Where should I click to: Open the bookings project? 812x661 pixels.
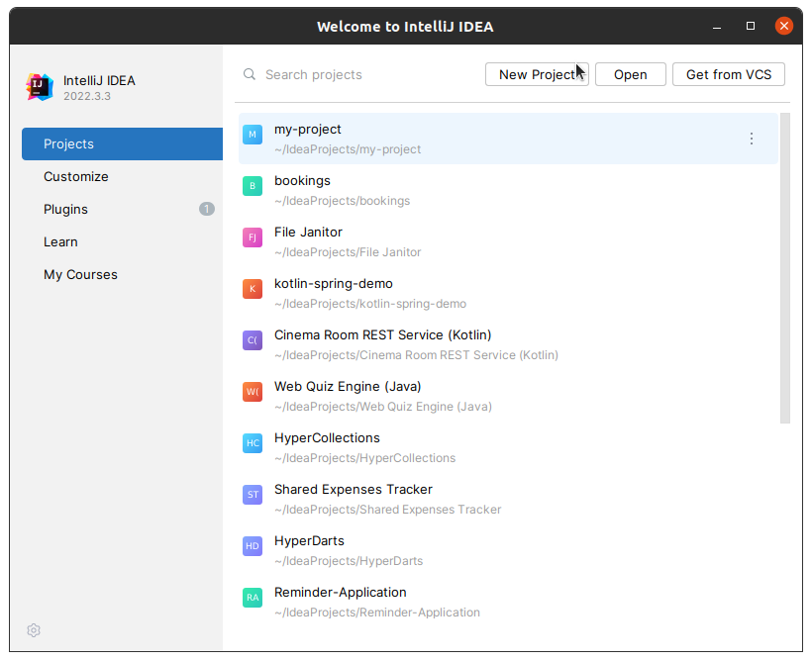click(508, 190)
